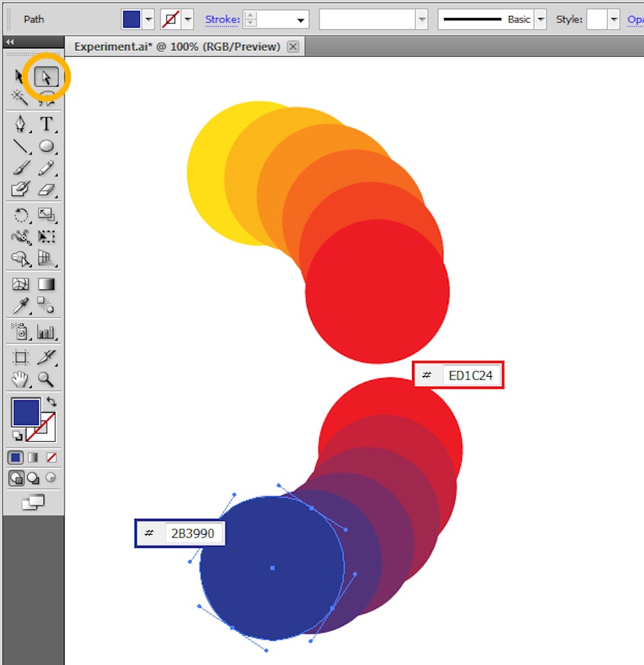Pick the Hand tool
644x665 pixels.
point(21,378)
